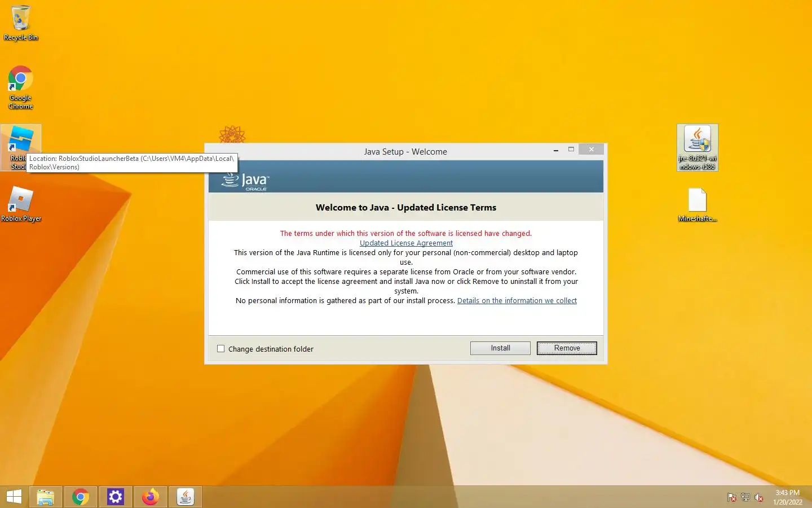812x508 pixels.
Task: Enable Change destination folder checkbox
Action: (221, 349)
